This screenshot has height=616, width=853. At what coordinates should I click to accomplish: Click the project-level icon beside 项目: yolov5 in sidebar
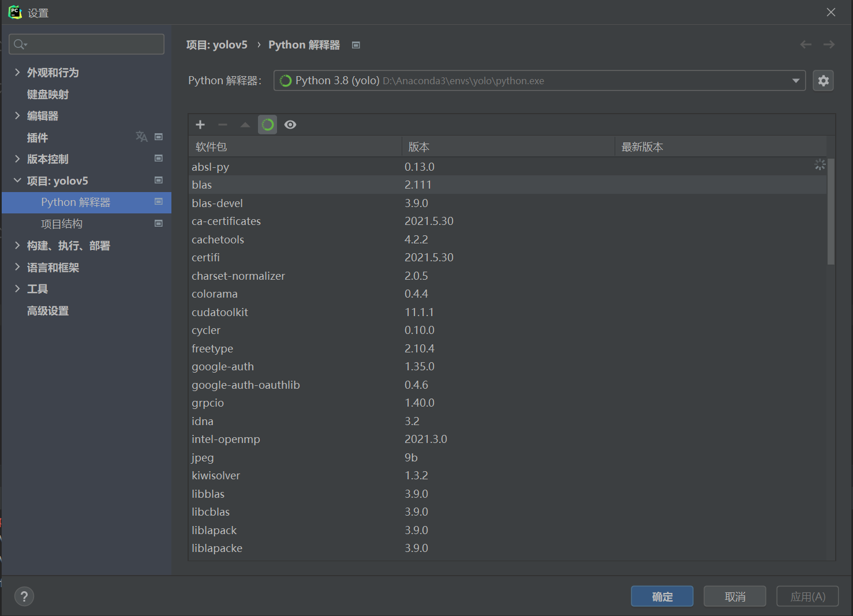click(x=159, y=180)
